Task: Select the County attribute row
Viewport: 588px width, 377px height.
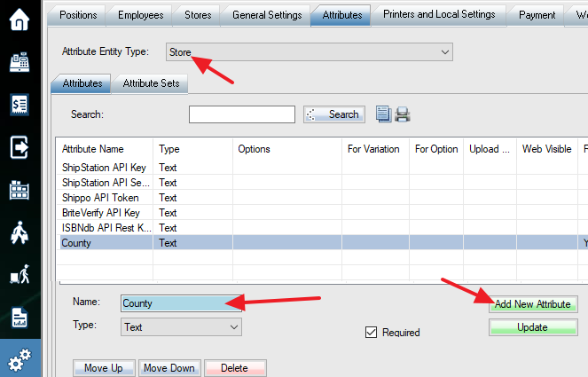Action: pyautogui.click(x=322, y=243)
